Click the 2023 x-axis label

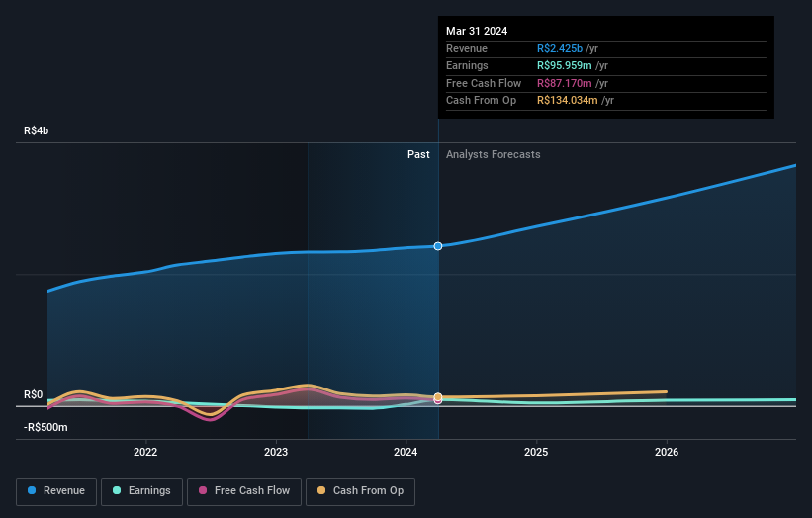coord(276,452)
